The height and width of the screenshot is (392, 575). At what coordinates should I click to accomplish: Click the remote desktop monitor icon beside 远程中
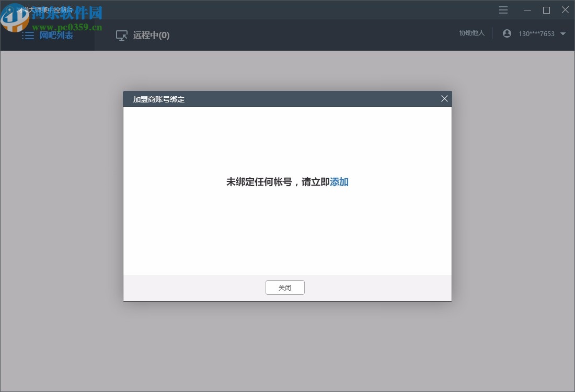(121, 35)
